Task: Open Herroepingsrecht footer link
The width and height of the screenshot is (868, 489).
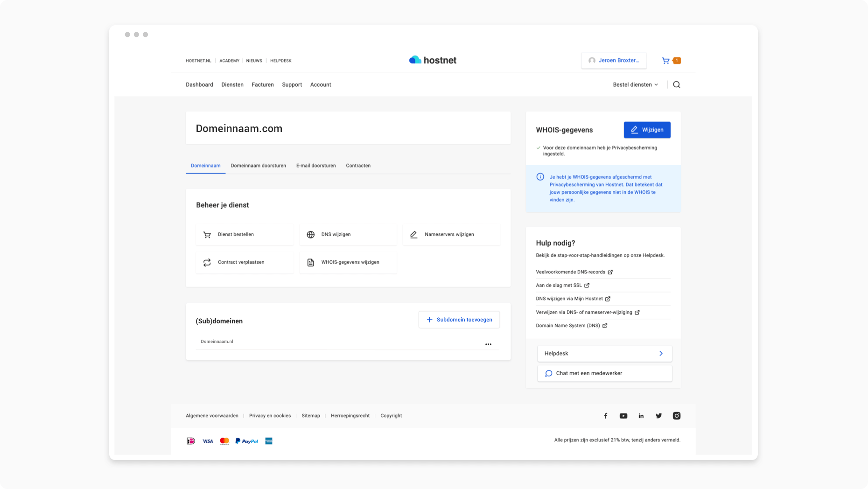Action: tap(350, 416)
